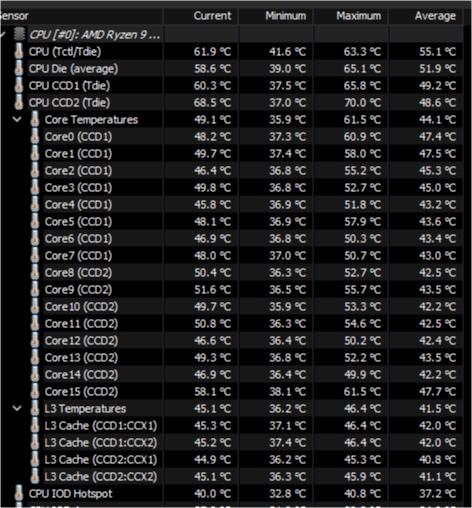Select the Core8 (CCD2) sensor row

(x=232, y=273)
